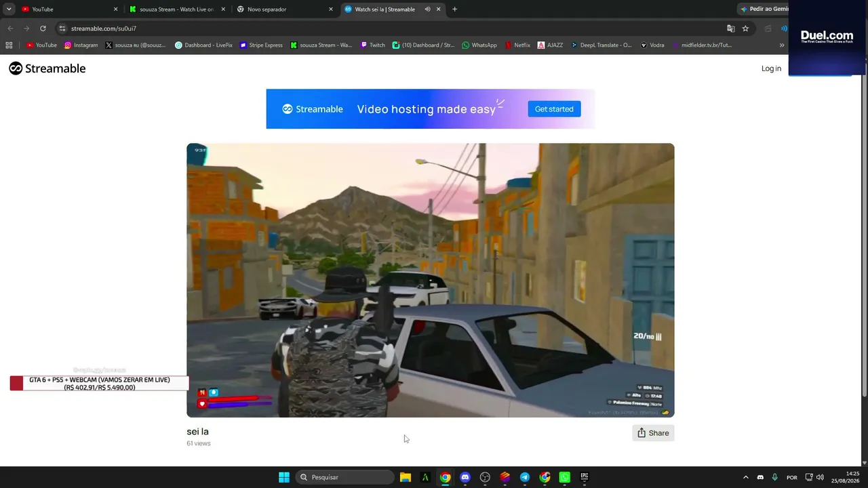Select the Watch sei la | Streamable tab
868x488 pixels.
[x=392, y=9]
